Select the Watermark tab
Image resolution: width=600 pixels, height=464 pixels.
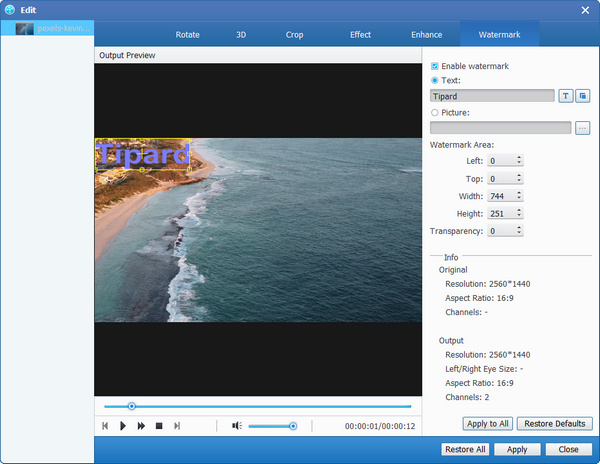[499, 35]
